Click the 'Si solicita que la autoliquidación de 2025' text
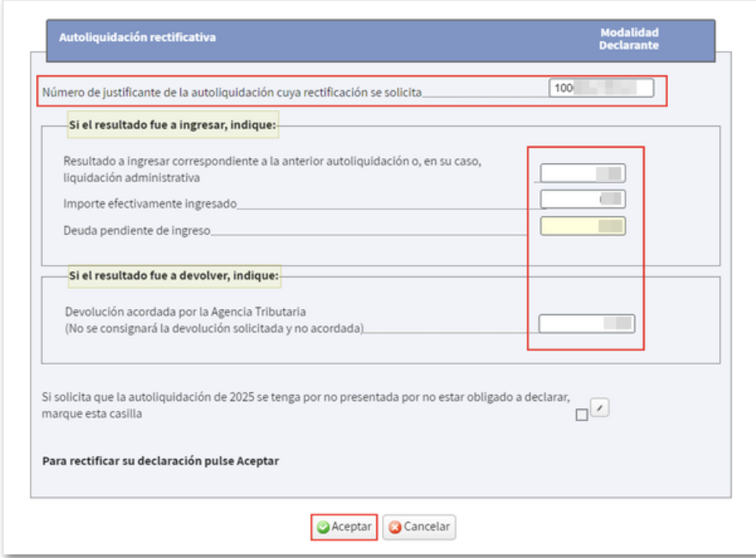The width and height of the screenshot is (756, 558). [306, 405]
